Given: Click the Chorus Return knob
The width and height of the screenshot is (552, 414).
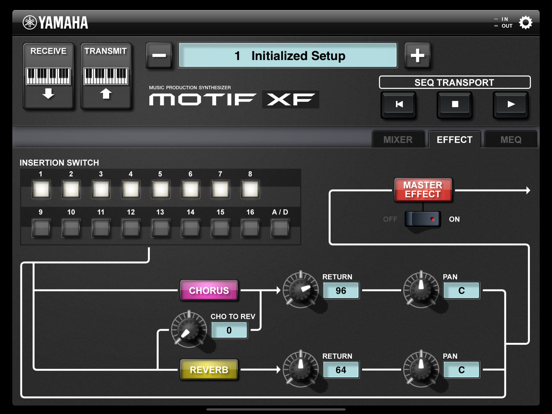Looking at the screenshot, I should click(x=300, y=290).
